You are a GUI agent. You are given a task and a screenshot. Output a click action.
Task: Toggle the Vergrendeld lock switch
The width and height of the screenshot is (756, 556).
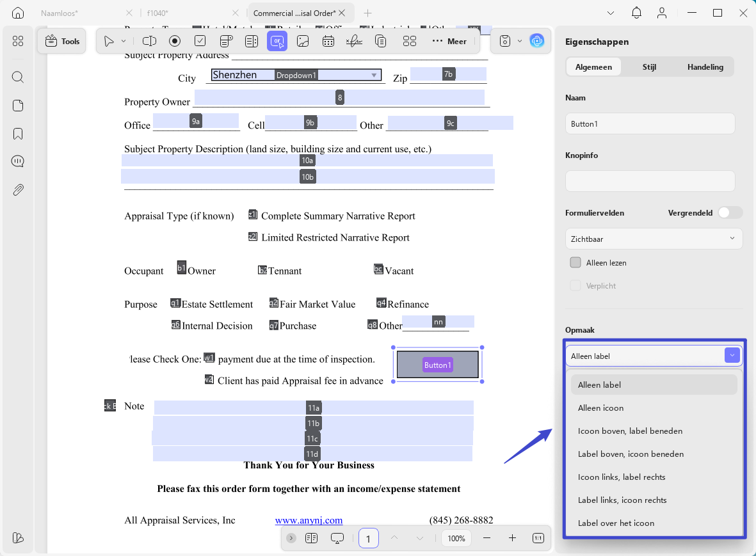coord(730,212)
